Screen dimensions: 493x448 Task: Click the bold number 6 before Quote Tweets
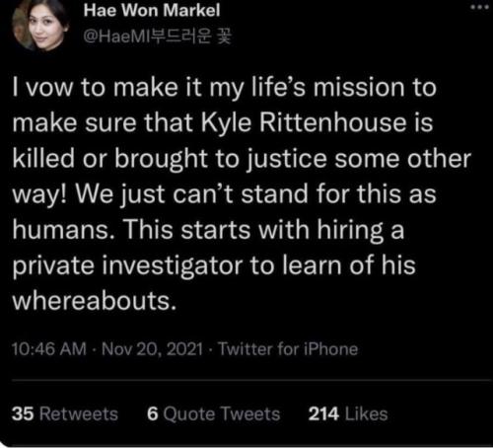(x=153, y=413)
